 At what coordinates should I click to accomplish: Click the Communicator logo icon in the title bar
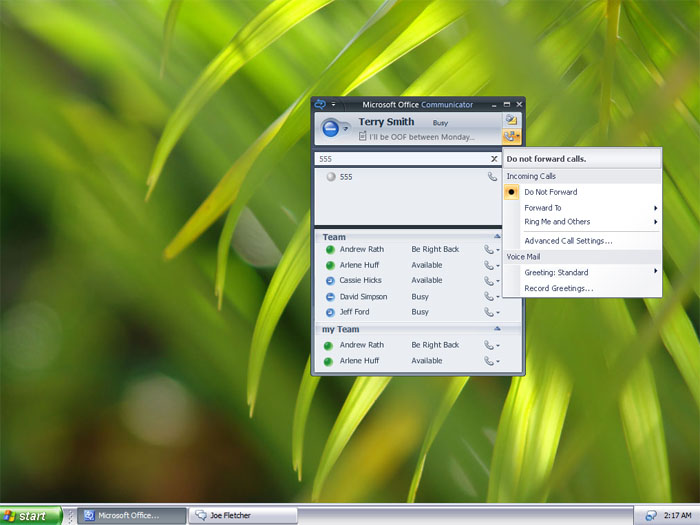320,104
